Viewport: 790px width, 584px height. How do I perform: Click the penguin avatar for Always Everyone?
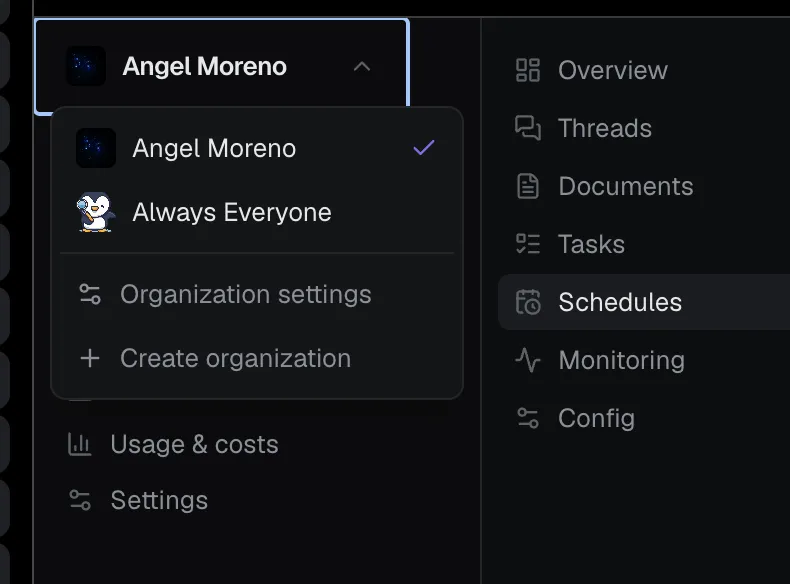tap(96, 212)
